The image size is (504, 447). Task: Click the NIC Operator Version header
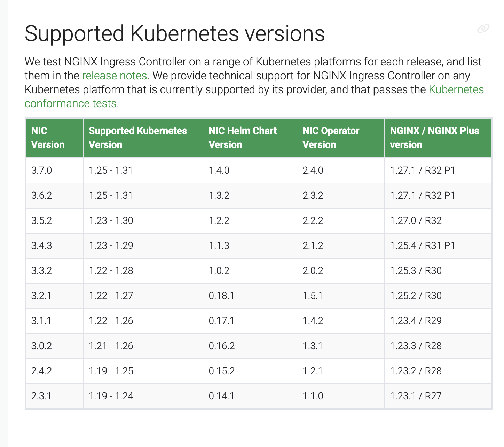pos(340,138)
